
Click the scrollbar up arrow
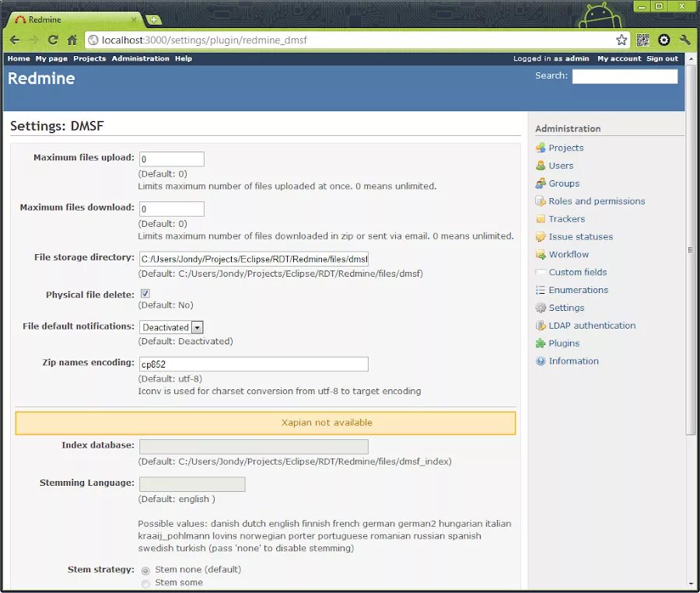tap(691, 58)
